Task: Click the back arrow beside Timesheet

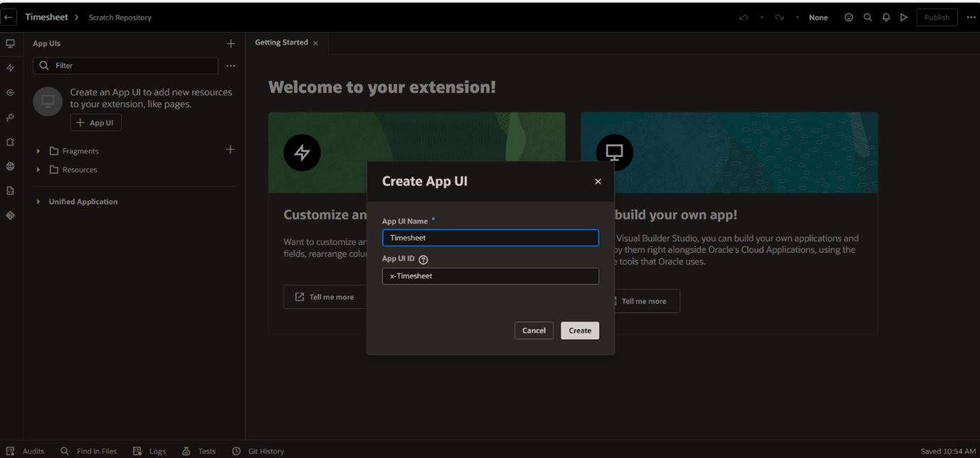Action: (x=9, y=17)
